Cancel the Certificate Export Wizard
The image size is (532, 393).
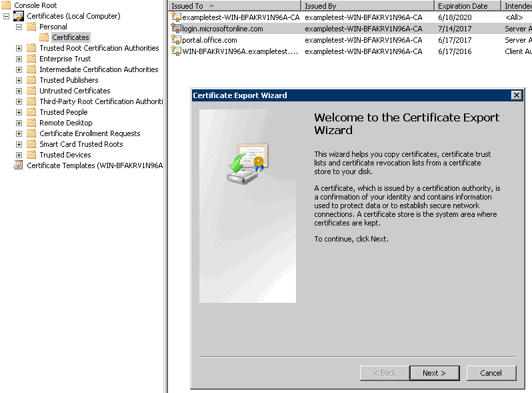click(491, 373)
